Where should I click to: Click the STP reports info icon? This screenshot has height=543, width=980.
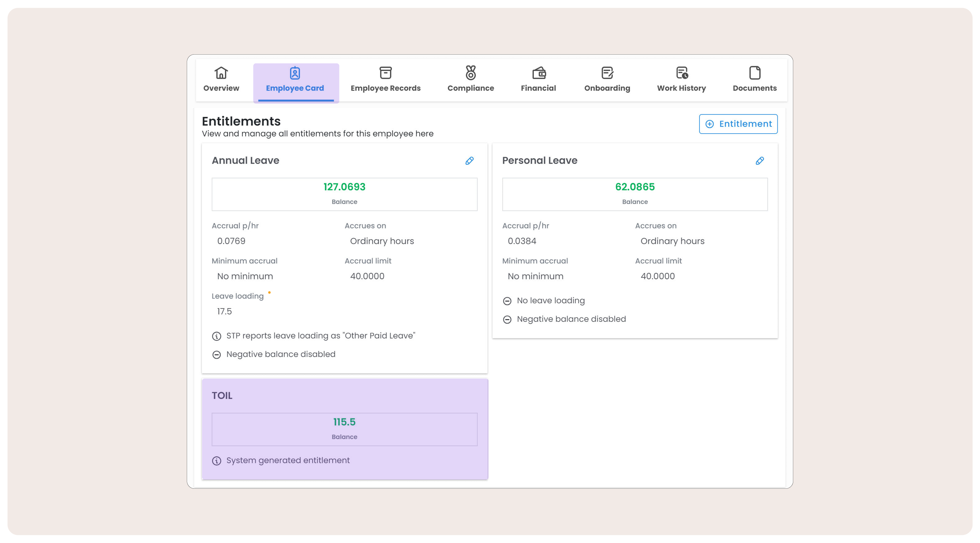tap(216, 336)
